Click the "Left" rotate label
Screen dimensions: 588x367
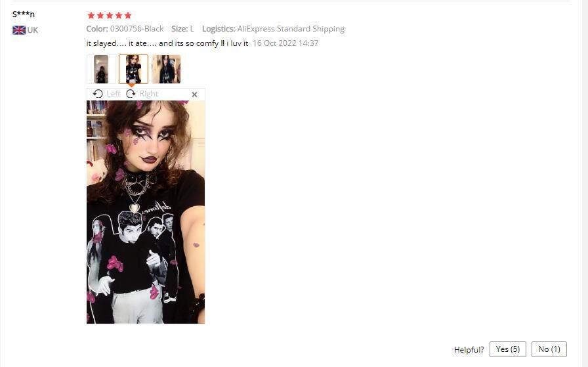[x=114, y=94]
